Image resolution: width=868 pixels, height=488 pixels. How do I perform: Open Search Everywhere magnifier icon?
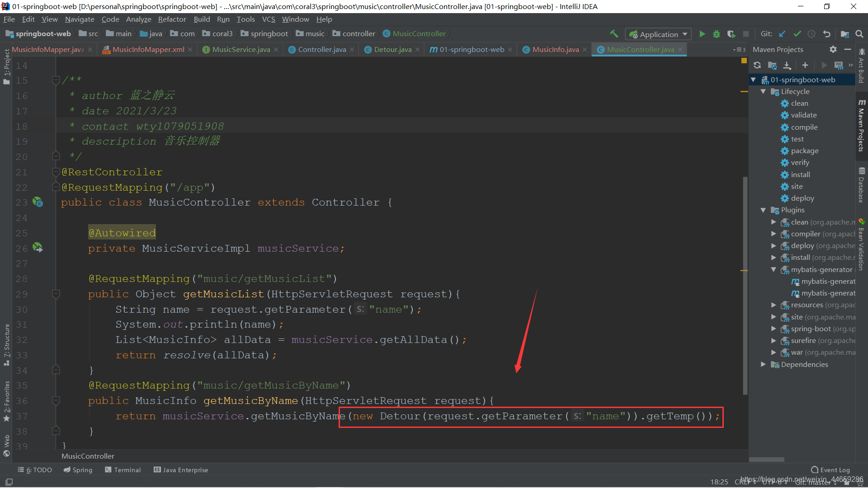tap(859, 34)
